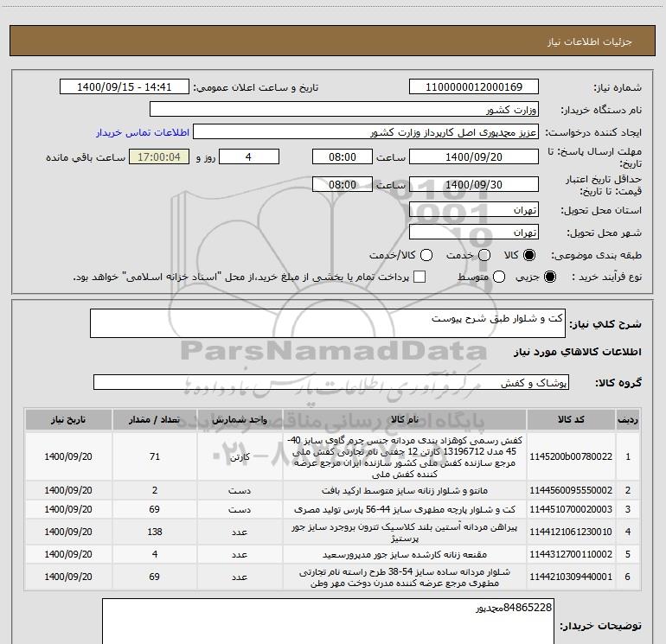Click the buyer organization field وزارت کشور
Image resolution: width=666 pixels, height=644 pixels.
point(344,110)
